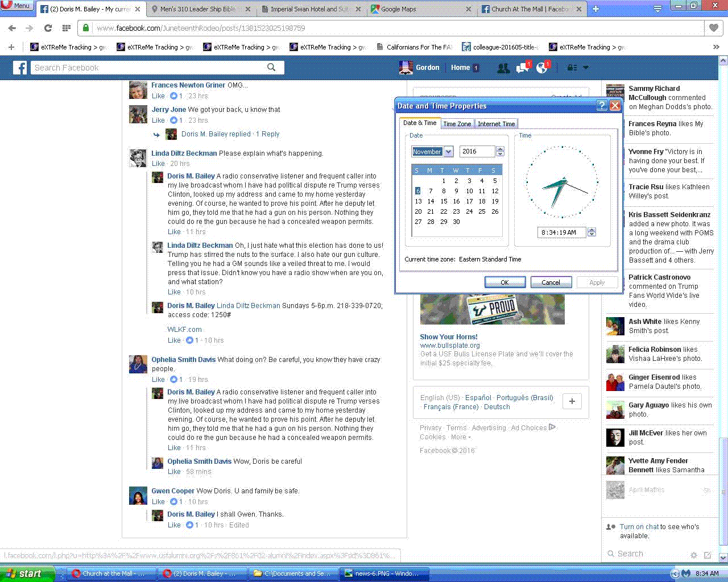Open the Facebook messages icon

(522, 68)
